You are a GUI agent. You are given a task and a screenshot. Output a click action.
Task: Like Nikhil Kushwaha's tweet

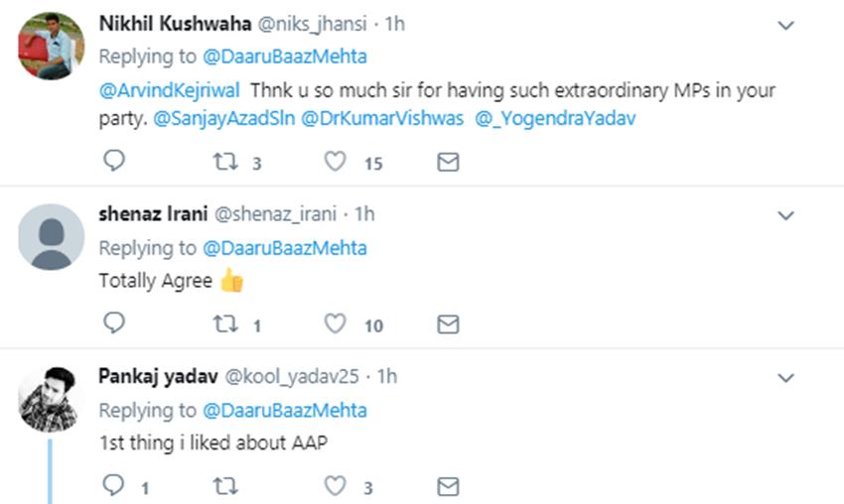point(337,161)
